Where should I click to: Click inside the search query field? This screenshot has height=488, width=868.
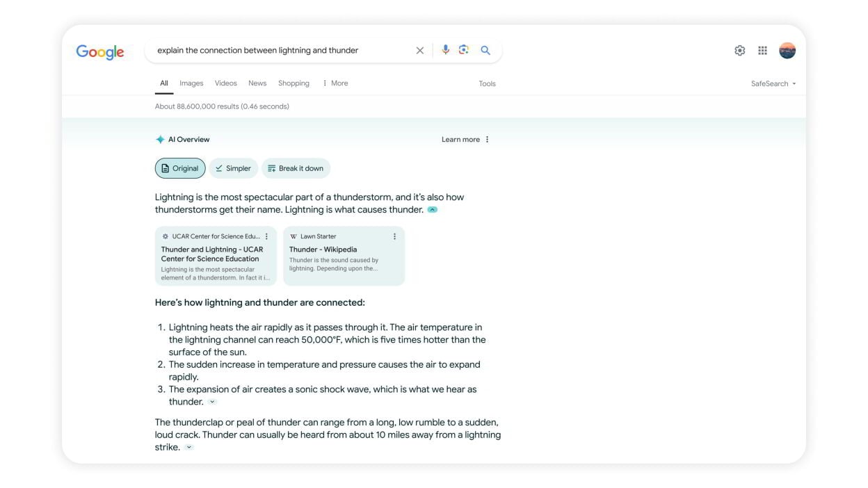pyautogui.click(x=278, y=50)
